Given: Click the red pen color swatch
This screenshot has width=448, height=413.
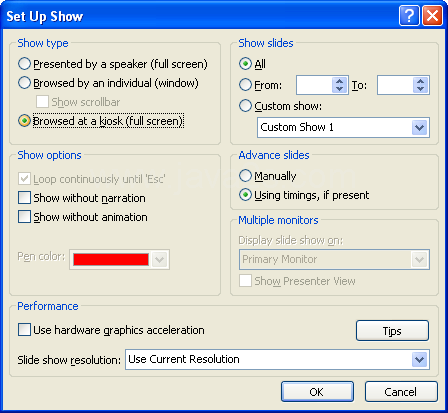Looking at the screenshot, I should (x=111, y=259).
